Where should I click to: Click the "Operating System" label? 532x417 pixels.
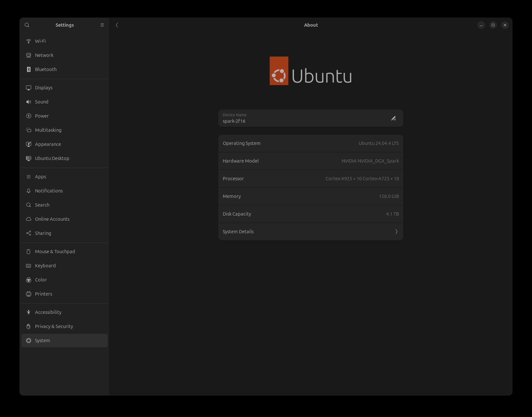coord(242,143)
